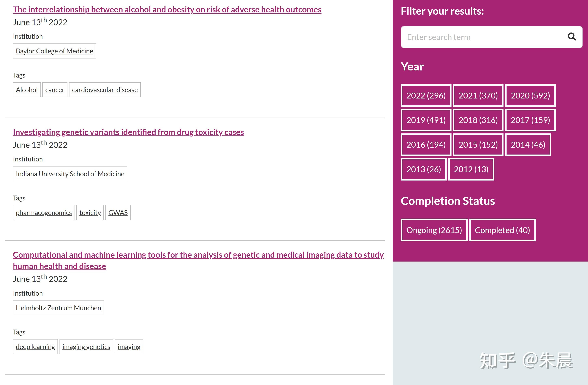This screenshot has width=588, height=385.
Task: Show Completed (40) projects
Action: pyautogui.click(x=502, y=230)
